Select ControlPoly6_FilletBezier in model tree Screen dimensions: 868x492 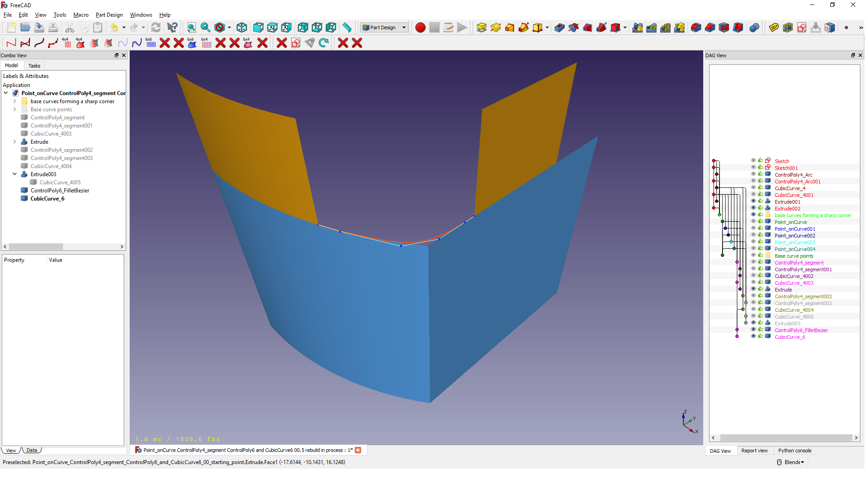[x=60, y=191]
